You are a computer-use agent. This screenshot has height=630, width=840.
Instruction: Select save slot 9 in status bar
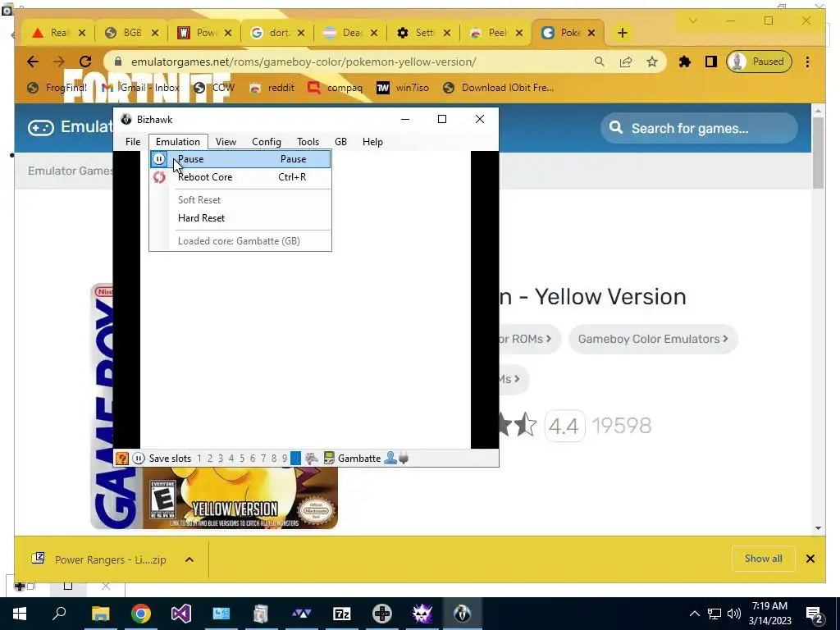285,459
